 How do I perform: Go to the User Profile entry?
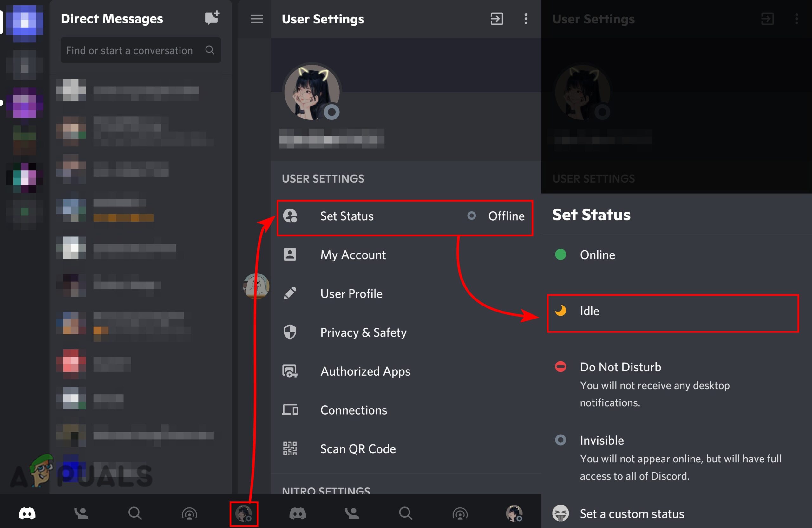coord(351,294)
